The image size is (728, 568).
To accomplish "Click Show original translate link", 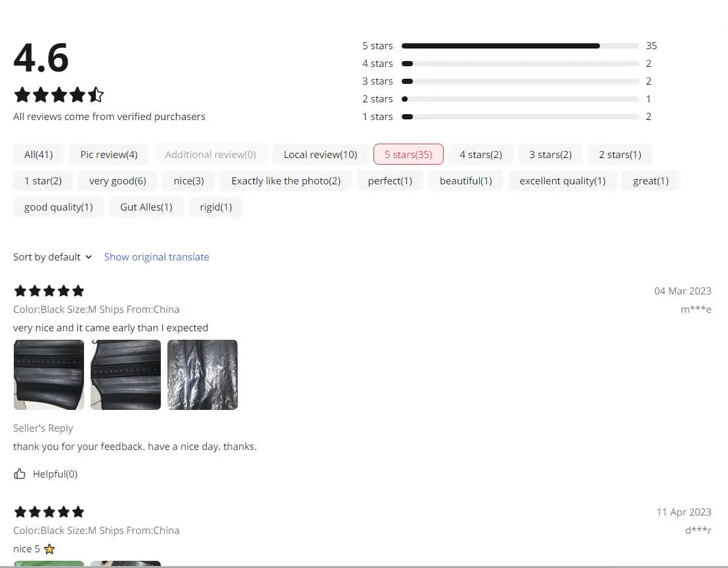I will (x=156, y=256).
